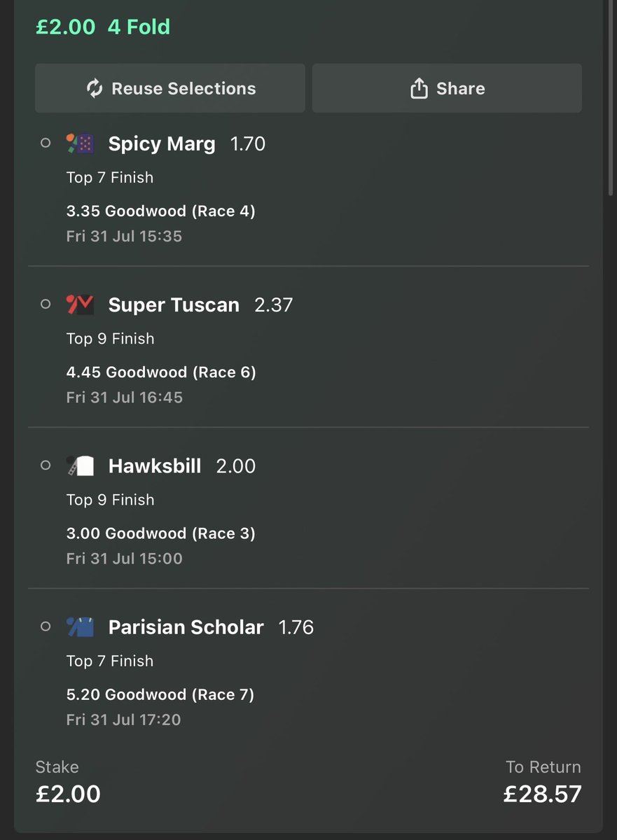Open the 3.35 Goodwood (Race 4) link
617x840 pixels.
pyautogui.click(x=161, y=211)
